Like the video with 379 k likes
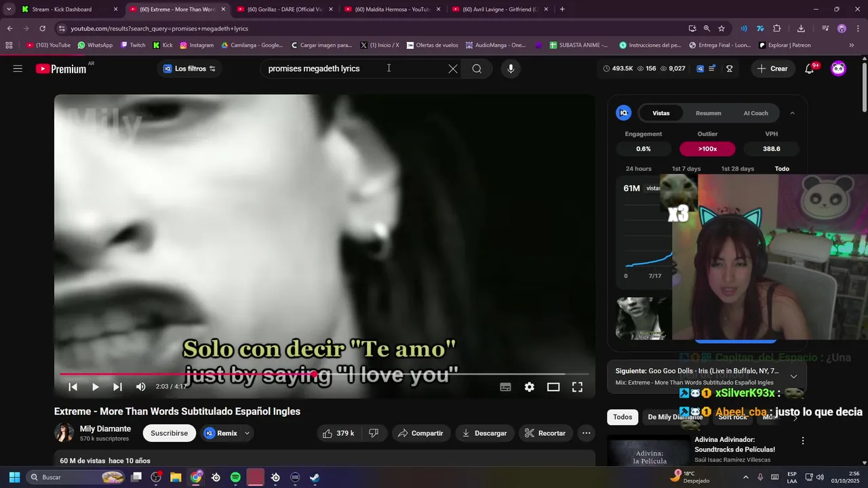The height and width of the screenshot is (488, 868). click(x=339, y=433)
